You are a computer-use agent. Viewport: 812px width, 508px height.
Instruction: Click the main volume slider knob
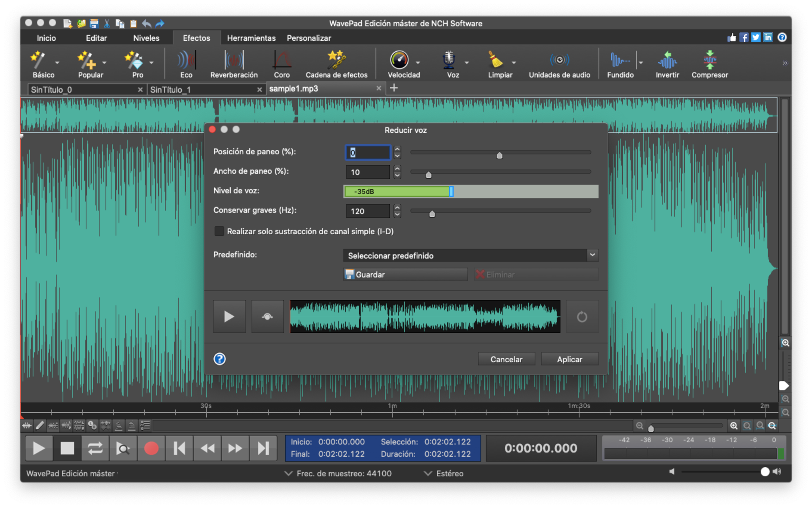[765, 472]
